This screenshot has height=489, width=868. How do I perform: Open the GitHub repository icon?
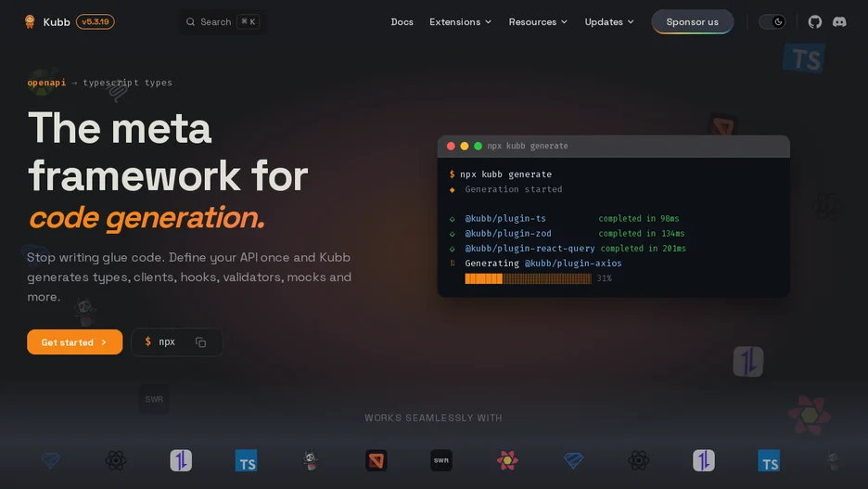tap(815, 21)
